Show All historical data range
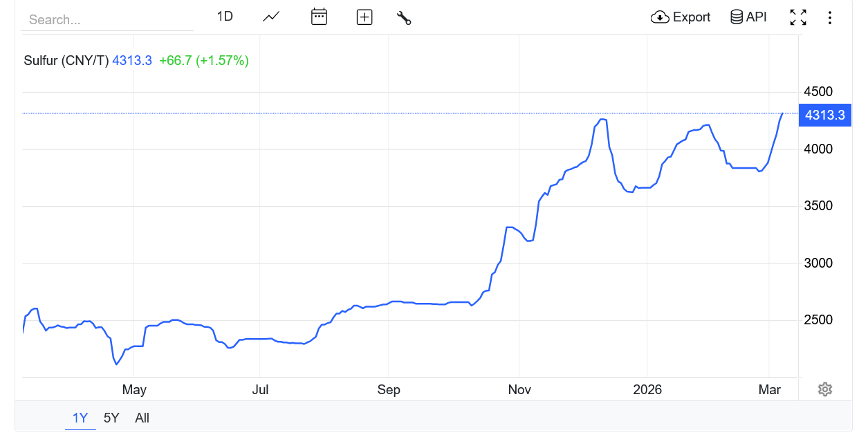This screenshot has width=868, height=446. pyautogui.click(x=142, y=418)
